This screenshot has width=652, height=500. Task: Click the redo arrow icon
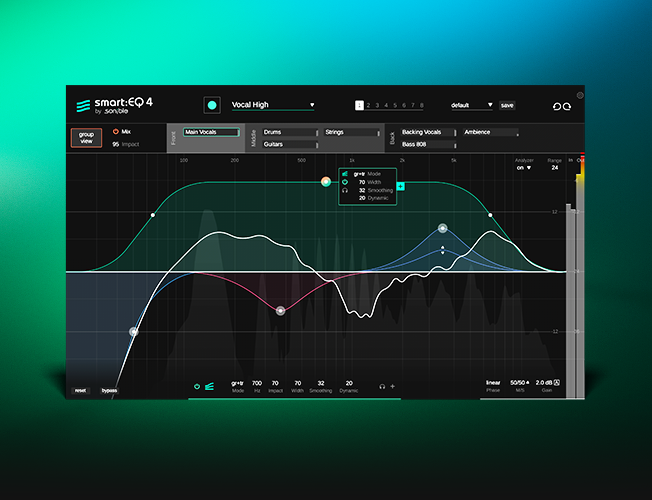[567, 106]
